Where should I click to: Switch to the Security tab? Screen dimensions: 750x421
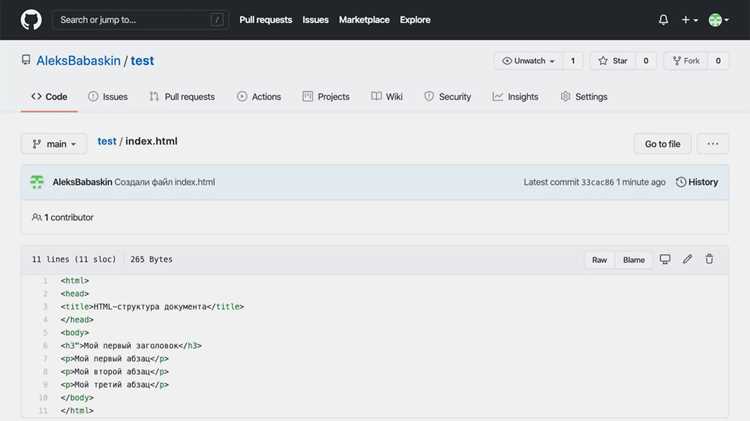click(447, 97)
